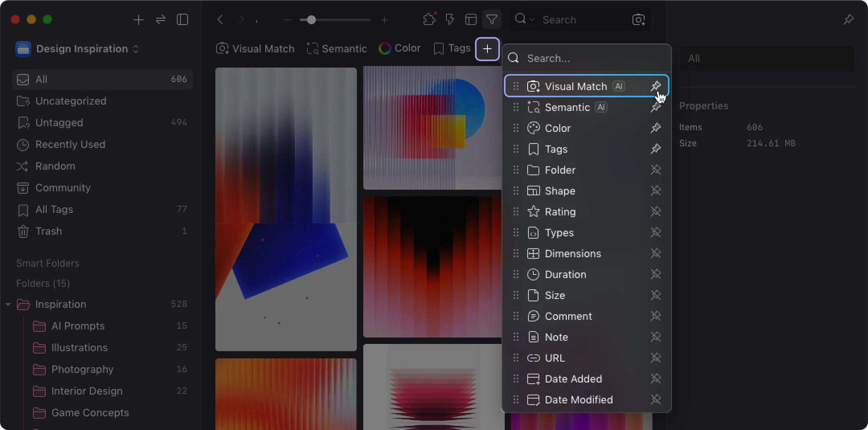Open the Untagged items in sidebar
This screenshot has width=868, height=430.
click(x=59, y=122)
